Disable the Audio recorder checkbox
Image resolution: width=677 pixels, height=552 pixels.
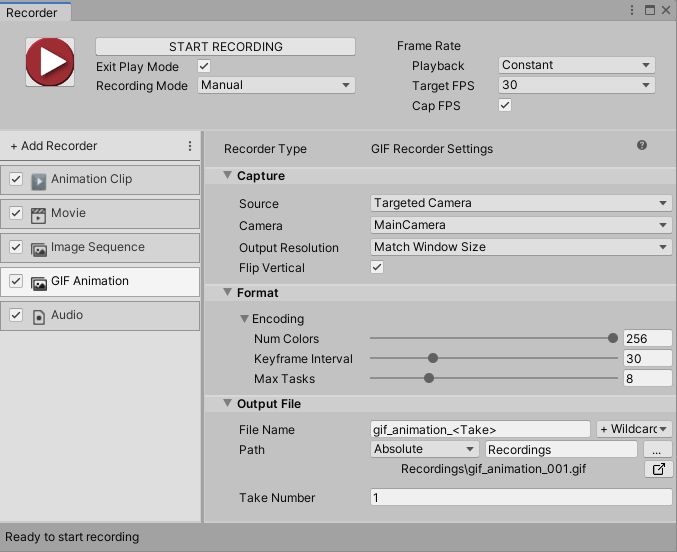(16, 315)
